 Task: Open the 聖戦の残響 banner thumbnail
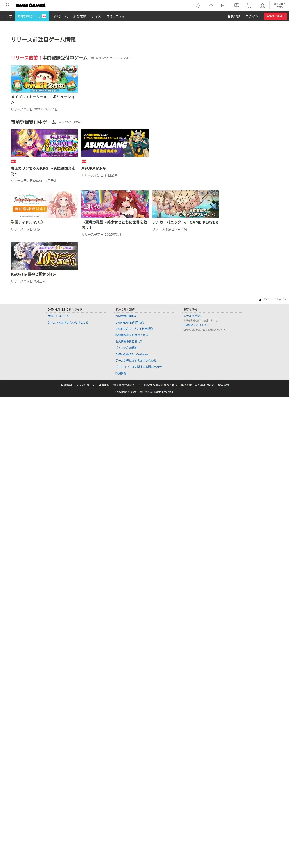point(115,204)
